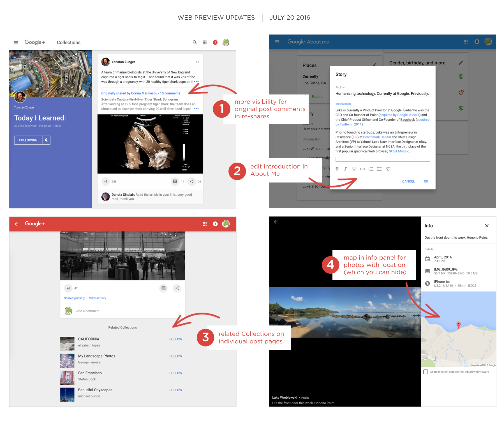Follow the CALIFORNIA collection
This screenshot has height=425, width=504.
pos(175,339)
